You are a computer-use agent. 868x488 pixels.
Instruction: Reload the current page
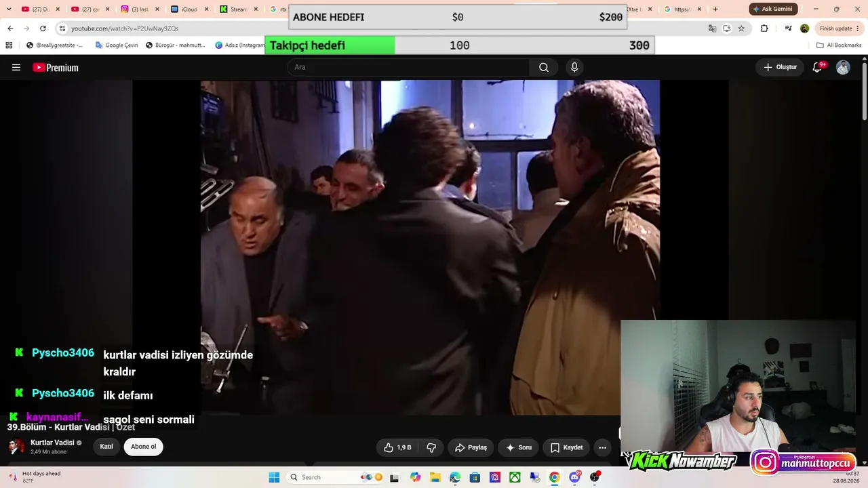[43, 28]
